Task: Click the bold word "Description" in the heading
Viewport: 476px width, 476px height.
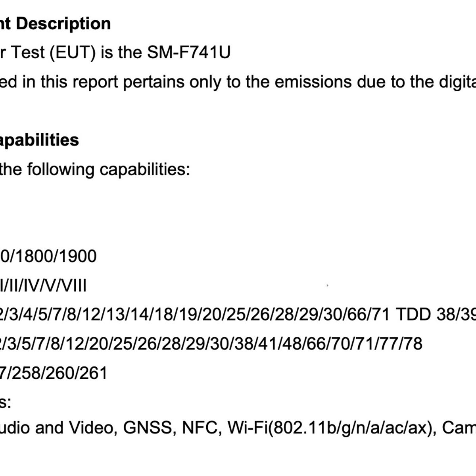Action: coord(63,24)
